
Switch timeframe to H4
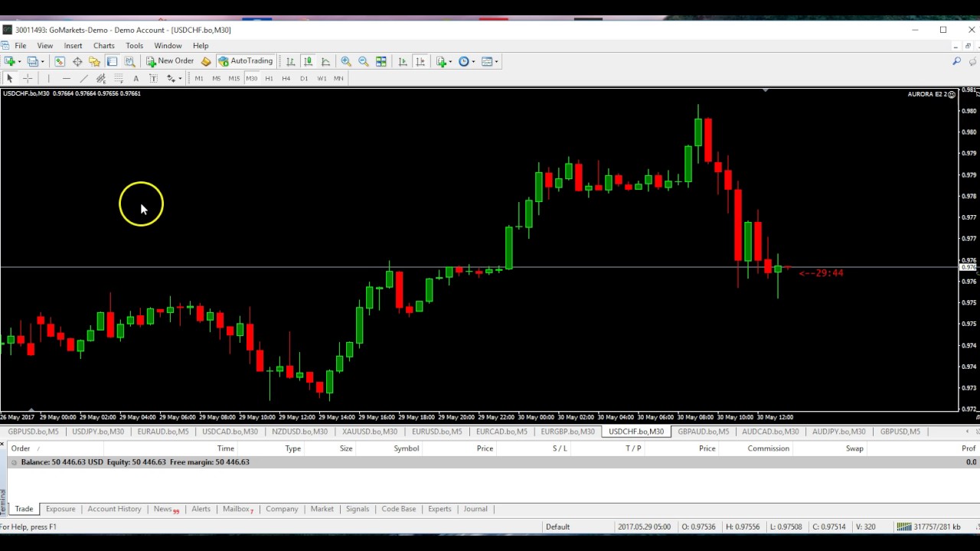point(286,78)
